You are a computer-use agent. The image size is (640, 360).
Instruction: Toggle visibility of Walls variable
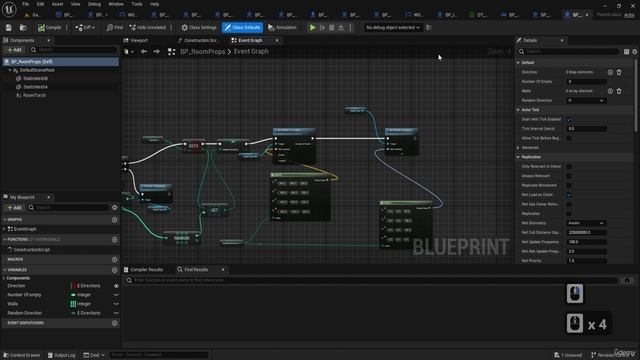(116, 304)
